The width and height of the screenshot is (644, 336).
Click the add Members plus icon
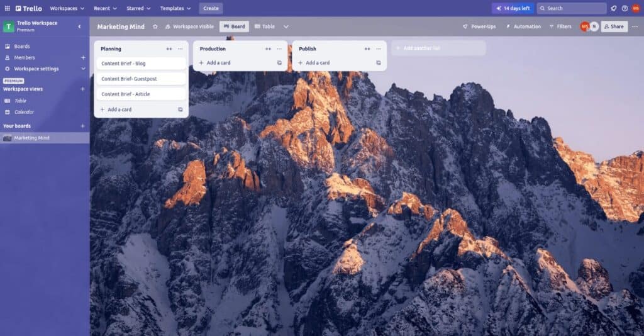[x=83, y=57]
